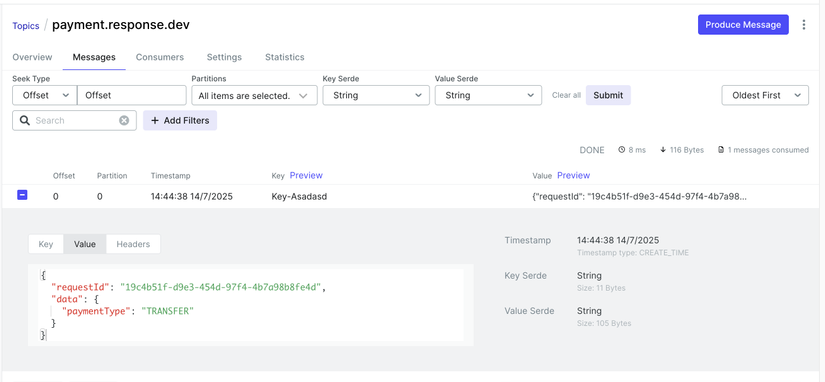The width and height of the screenshot is (825, 382).
Task: Submit the message filter query
Action: click(x=608, y=95)
